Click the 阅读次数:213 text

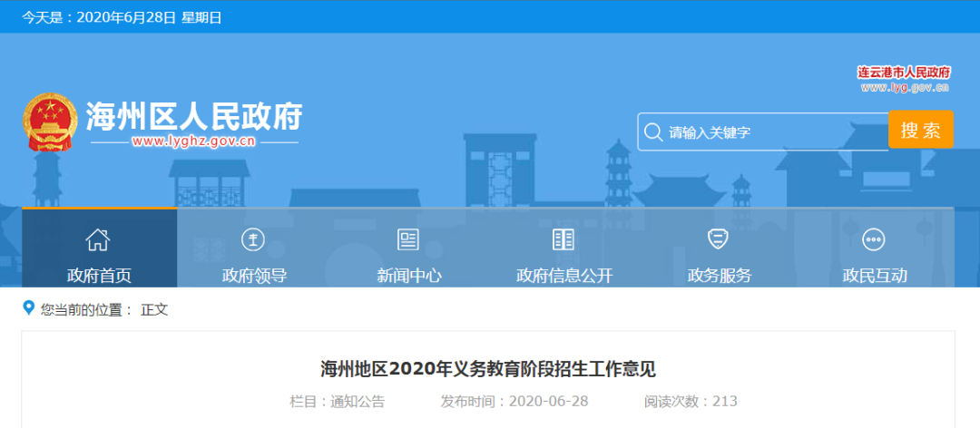(691, 402)
